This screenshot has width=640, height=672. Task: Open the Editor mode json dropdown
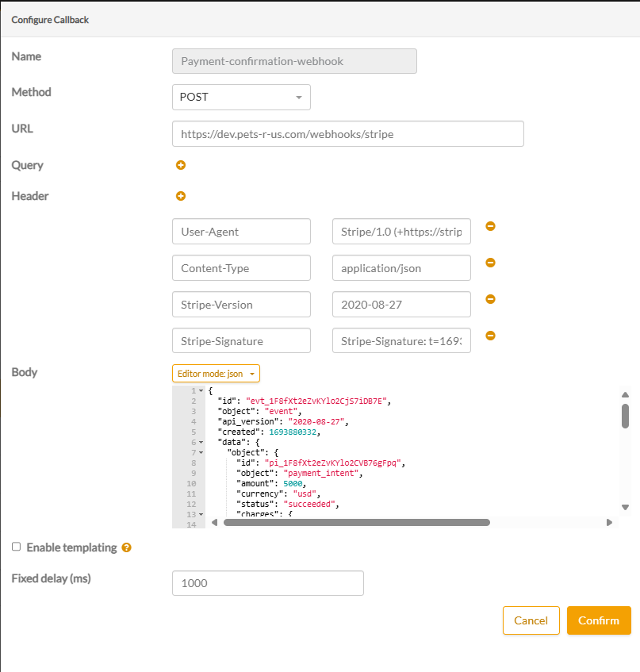[x=216, y=374]
